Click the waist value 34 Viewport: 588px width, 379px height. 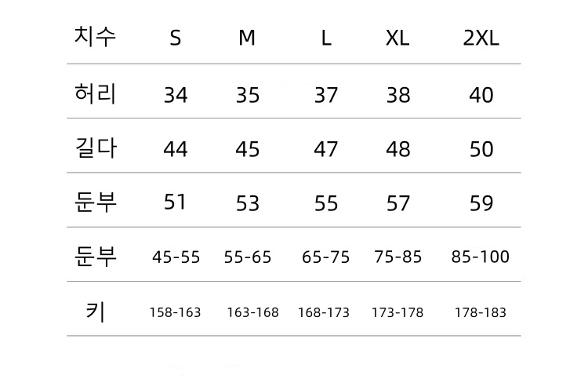click(x=176, y=96)
